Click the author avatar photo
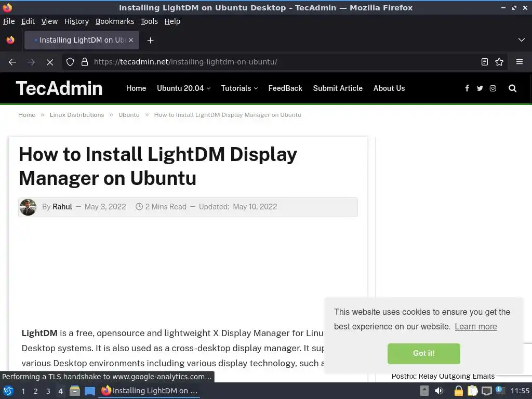 coord(28,207)
